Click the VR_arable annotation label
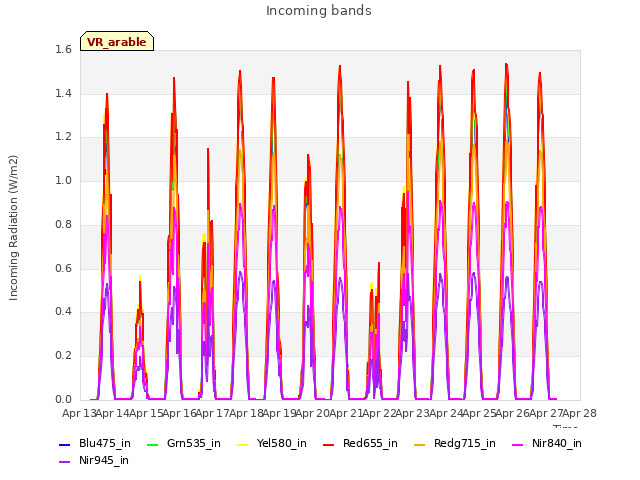This screenshot has width=640, height=480. coord(117,41)
